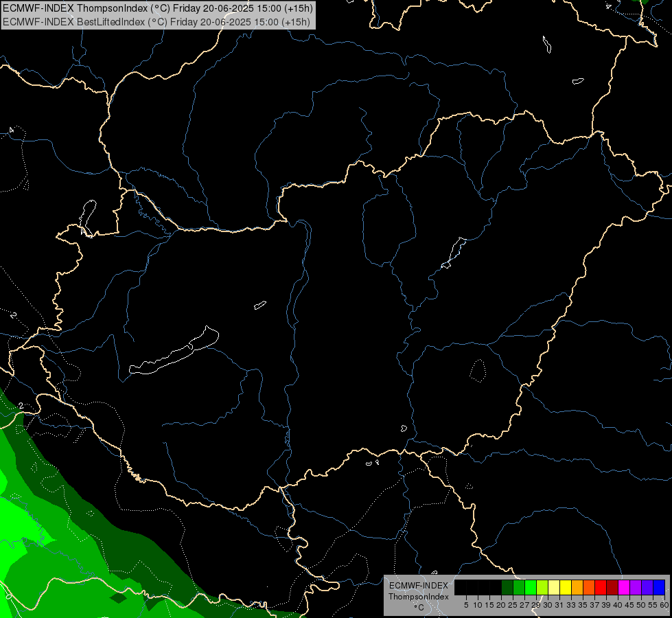The image size is (672, 618).
Task: Click the ThompsonIndex title line at top
Action: 158,8
